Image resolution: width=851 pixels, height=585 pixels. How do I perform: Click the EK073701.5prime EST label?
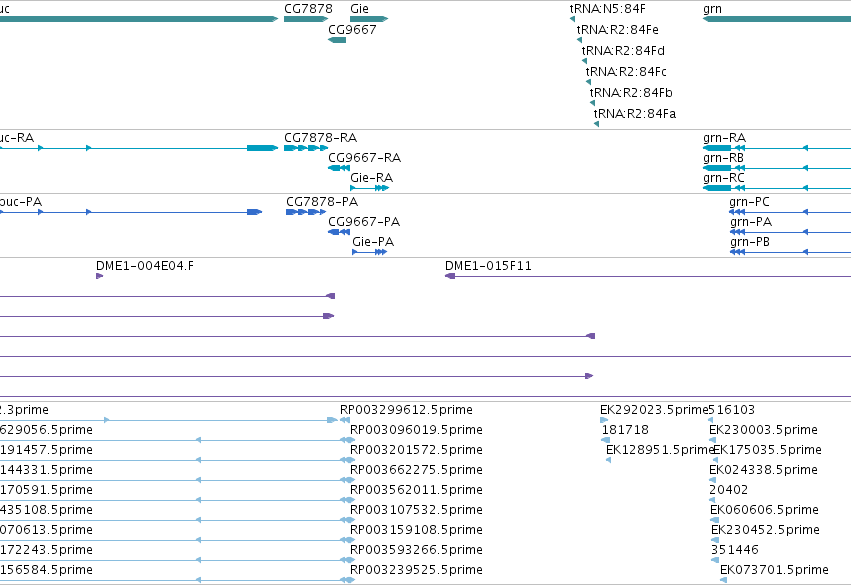pos(774,570)
